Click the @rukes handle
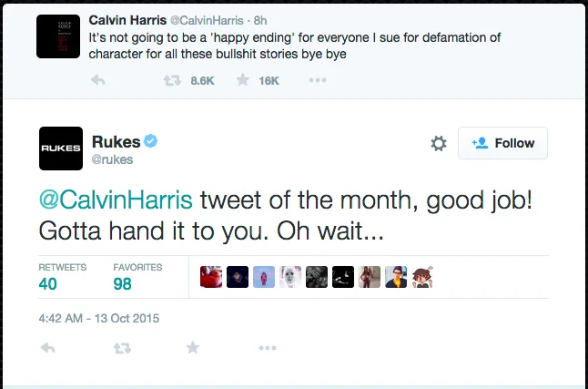Image resolution: width=588 pixels, height=389 pixels. tap(113, 159)
